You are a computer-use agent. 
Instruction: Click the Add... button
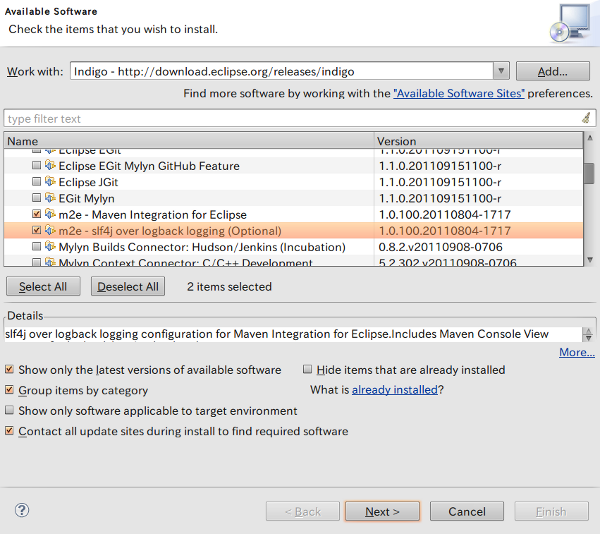coord(553,71)
